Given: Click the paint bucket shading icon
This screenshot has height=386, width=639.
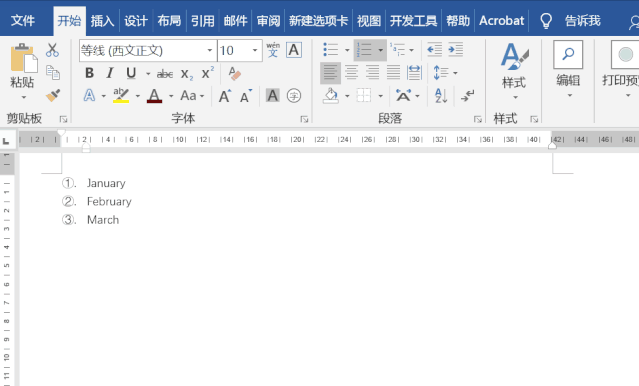Looking at the screenshot, I should pos(331,96).
